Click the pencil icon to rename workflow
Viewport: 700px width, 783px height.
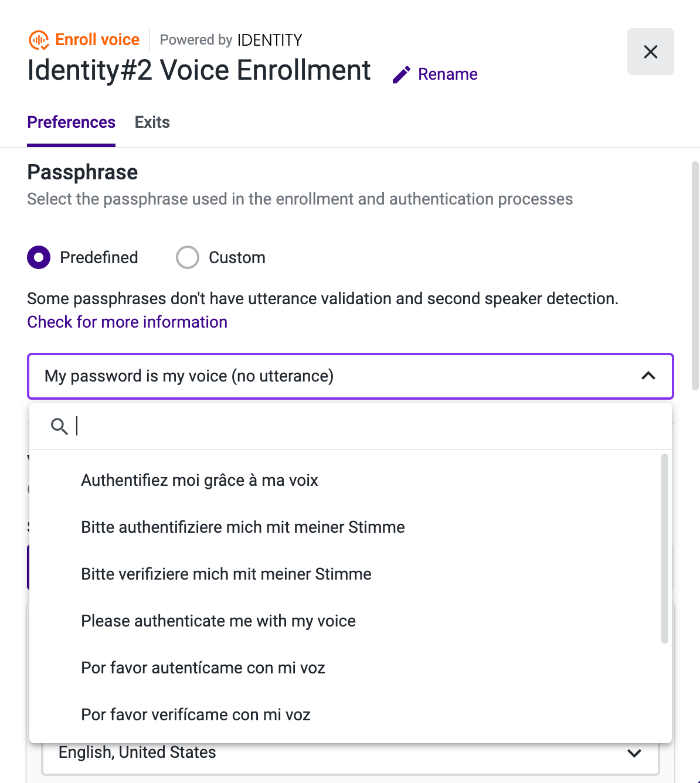click(x=401, y=74)
